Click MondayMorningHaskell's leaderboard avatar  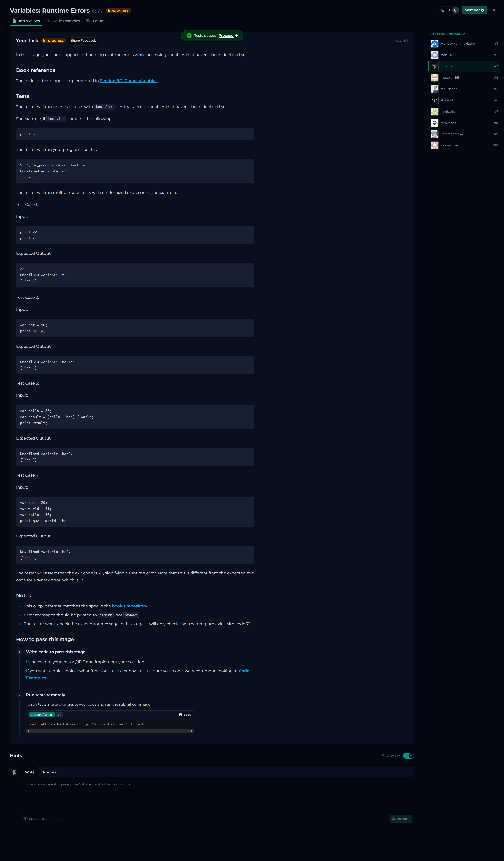coord(434,44)
